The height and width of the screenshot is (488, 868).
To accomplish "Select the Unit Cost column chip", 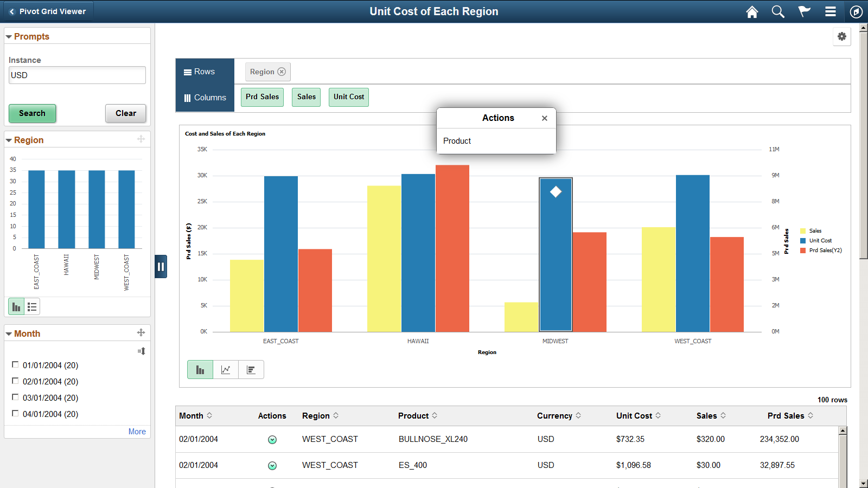I will [x=349, y=97].
